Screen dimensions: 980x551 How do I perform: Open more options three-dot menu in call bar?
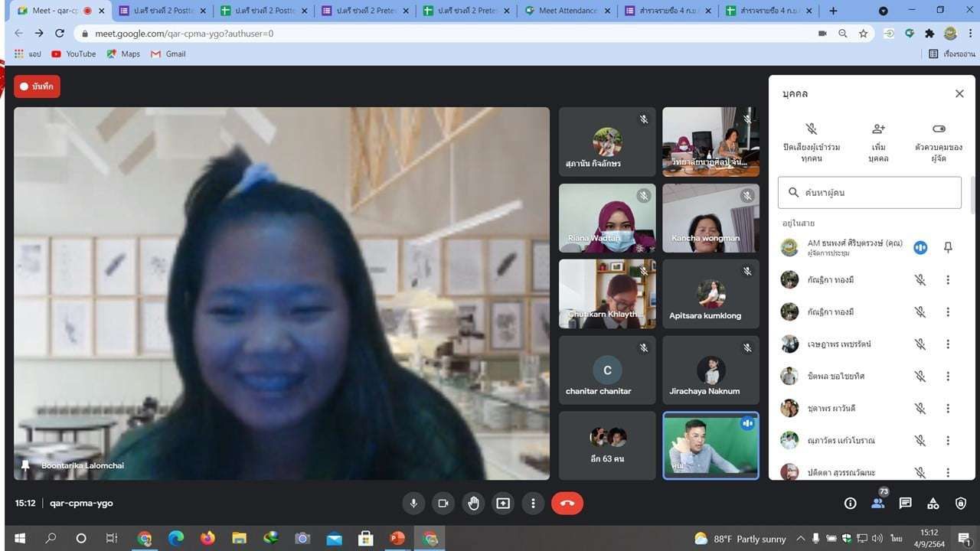[533, 503]
